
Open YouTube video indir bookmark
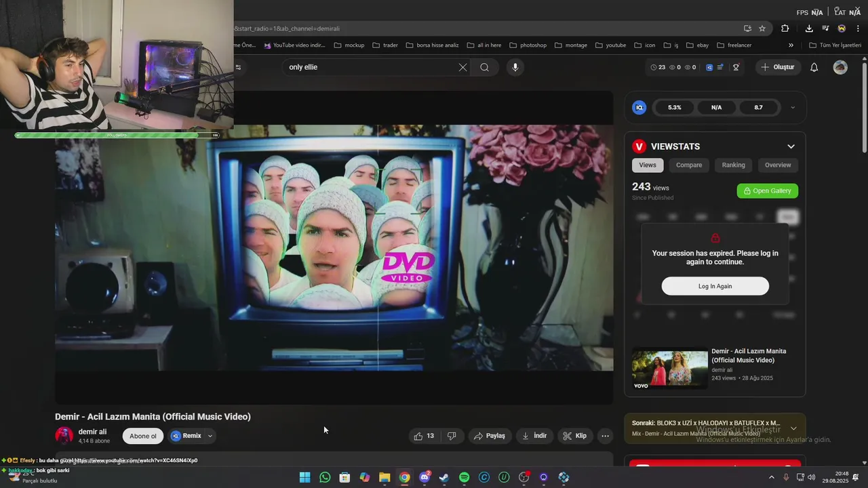tap(295, 45)
